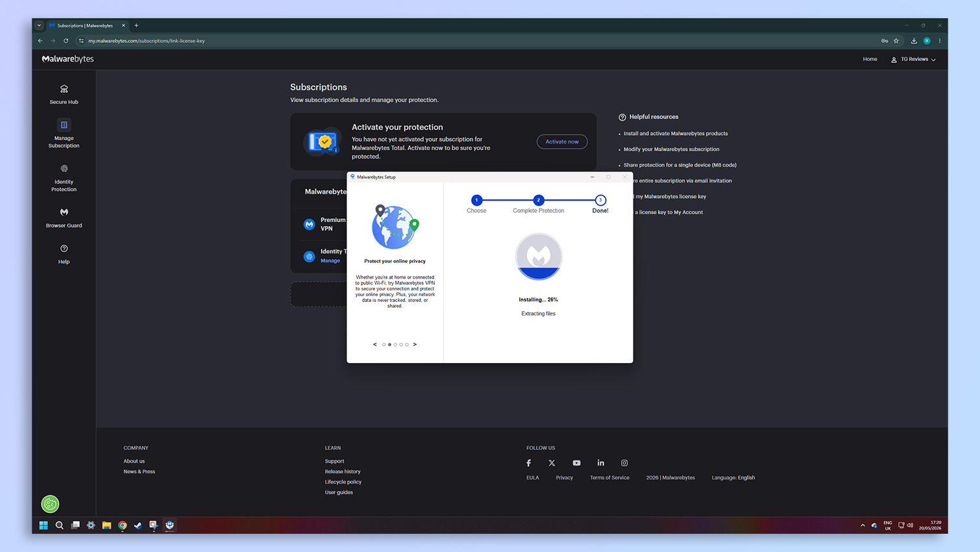
Task: Open the User guides footer link
Action: pos(339,492)
